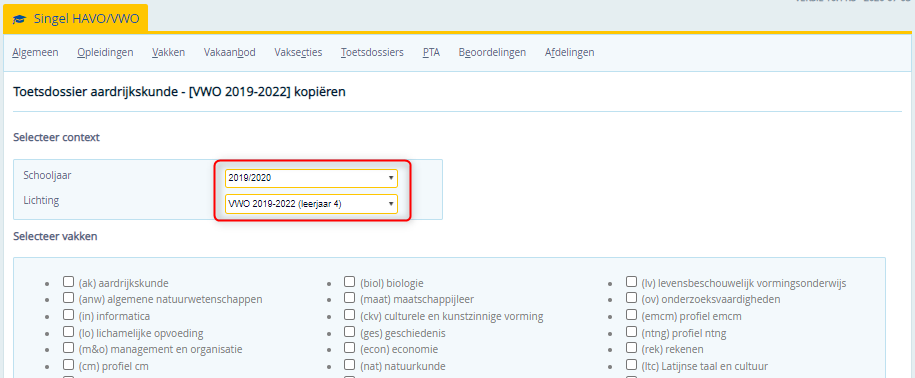The height and width of the screenshot is (378, 915).
Task: Open the Lichting dropdown VWO 2019-2022
Action: (312, 204)
